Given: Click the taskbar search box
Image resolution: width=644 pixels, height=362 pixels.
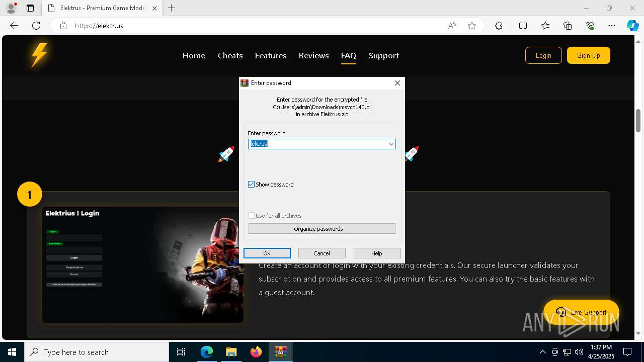Looking at the screenshot, I should tap(97, 352).
